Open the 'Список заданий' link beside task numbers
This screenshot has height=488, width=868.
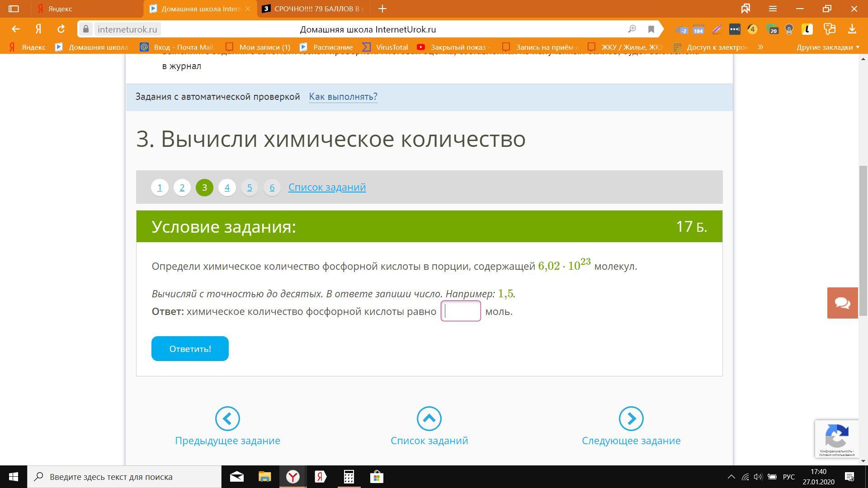click(327, 187)
